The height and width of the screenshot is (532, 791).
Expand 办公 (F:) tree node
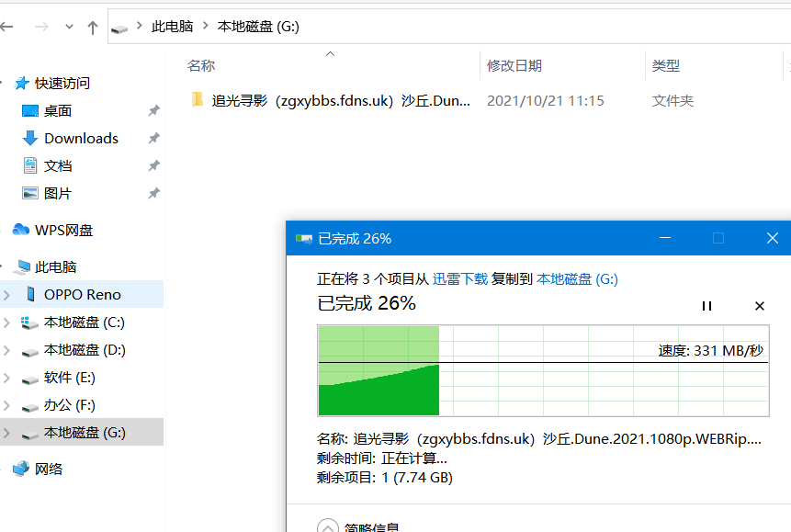coord(6,405)
